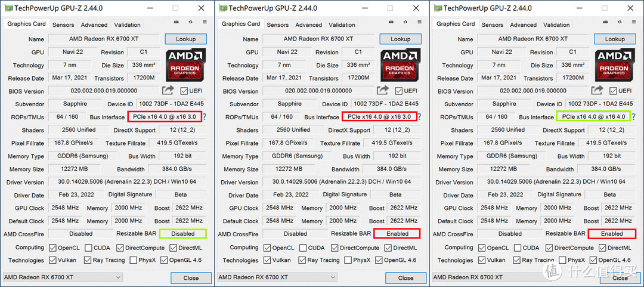
Task: Open the hamburger menu in middle GPU-Z window
Action: pyautogui.click(x=419, y=22)
